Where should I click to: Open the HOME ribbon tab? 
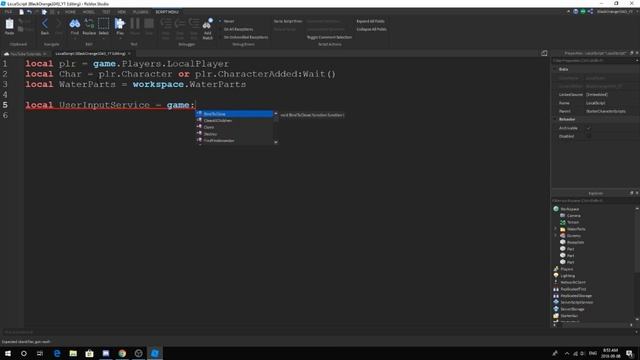[x=70, y=12]
